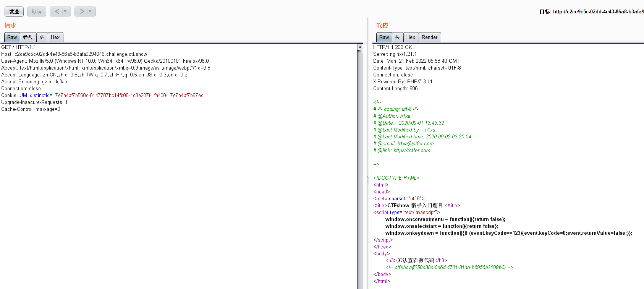Click the window.onselectstart script line
This screenshot has width=644, height=289.
coord(442,226)
